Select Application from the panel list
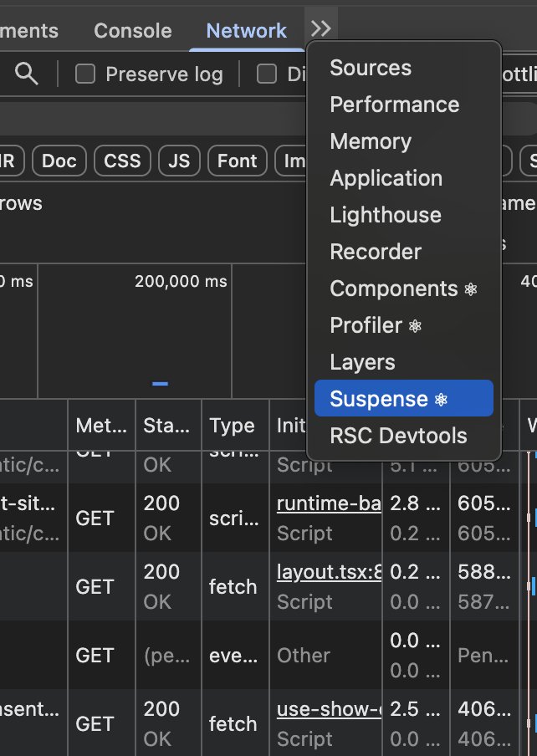Screen dimensions: 537x756 point(404,178)
